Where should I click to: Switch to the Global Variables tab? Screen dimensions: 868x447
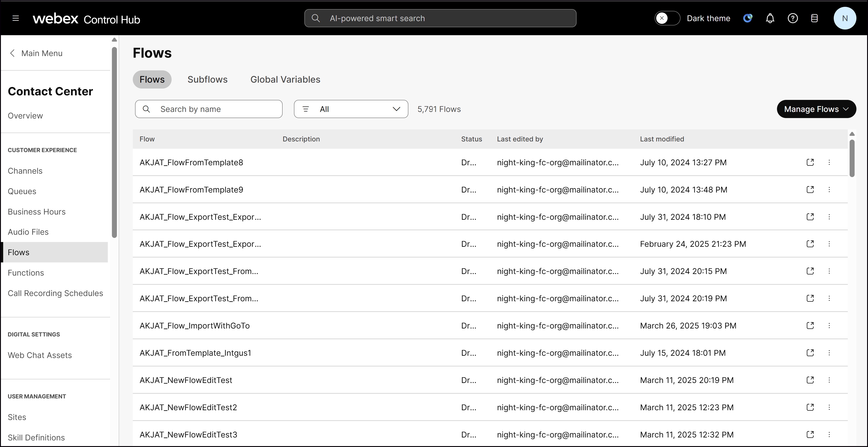click(285, 79)
